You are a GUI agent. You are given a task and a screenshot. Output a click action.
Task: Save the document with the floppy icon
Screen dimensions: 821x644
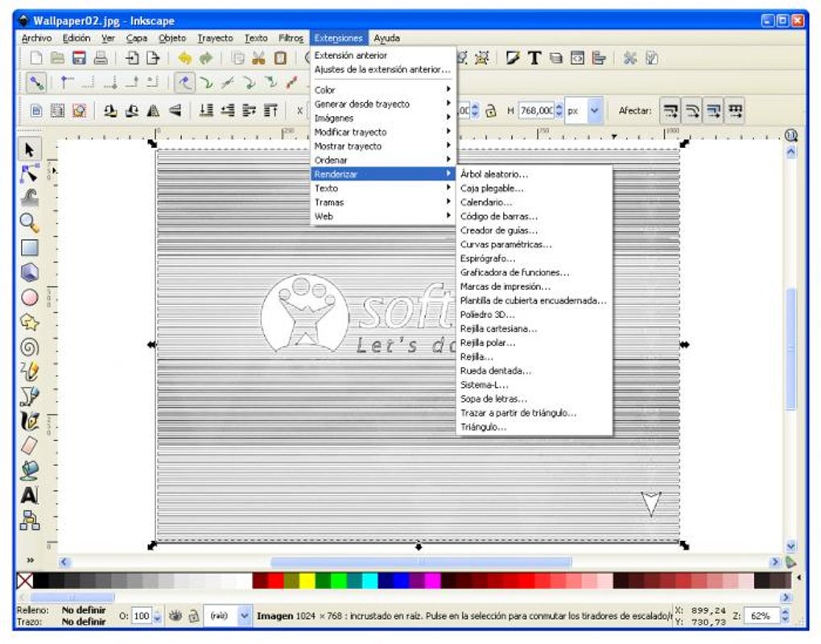click(x=79, y=58)
